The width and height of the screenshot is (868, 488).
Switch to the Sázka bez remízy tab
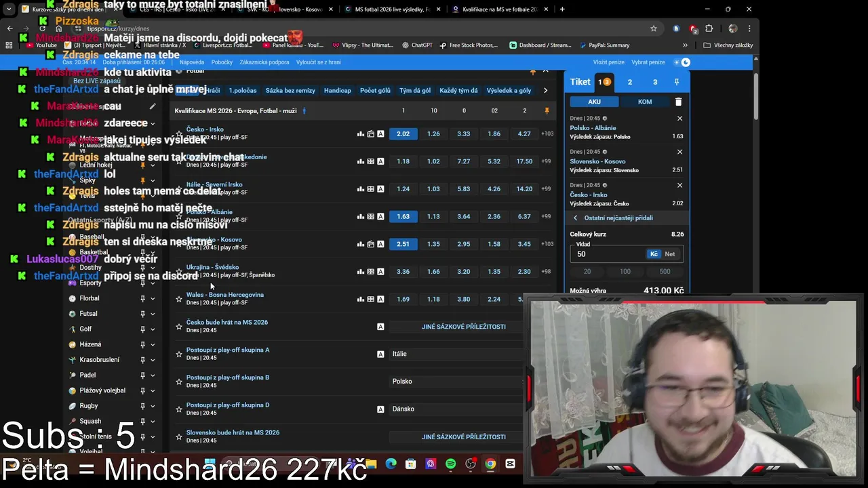[290, 91]
